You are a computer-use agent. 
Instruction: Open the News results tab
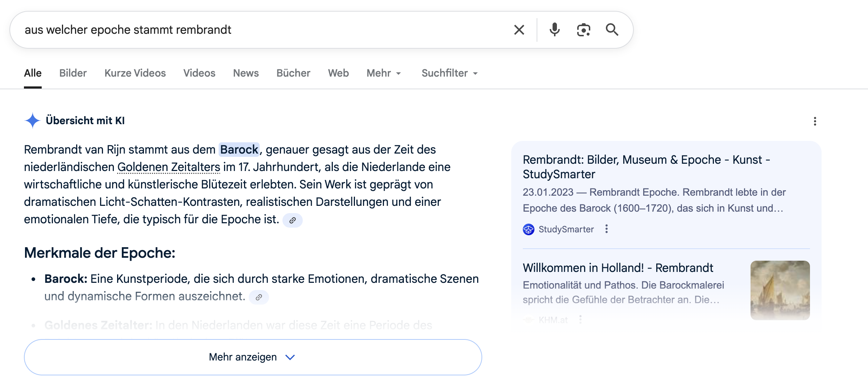coord(246,73)
